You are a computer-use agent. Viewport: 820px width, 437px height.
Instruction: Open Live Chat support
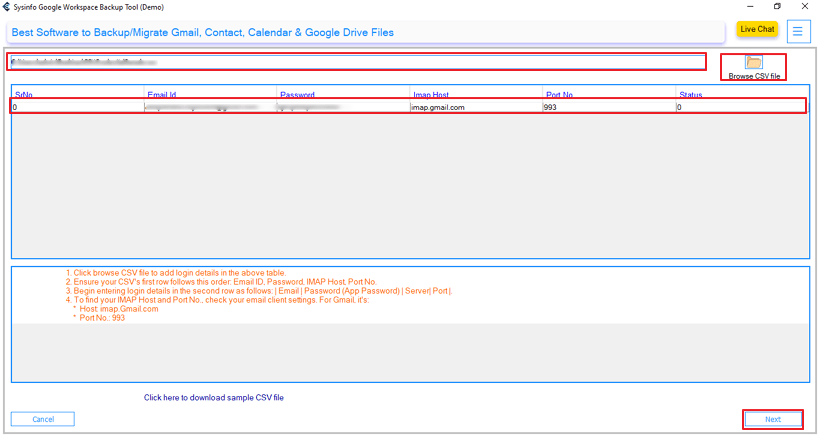757,29
